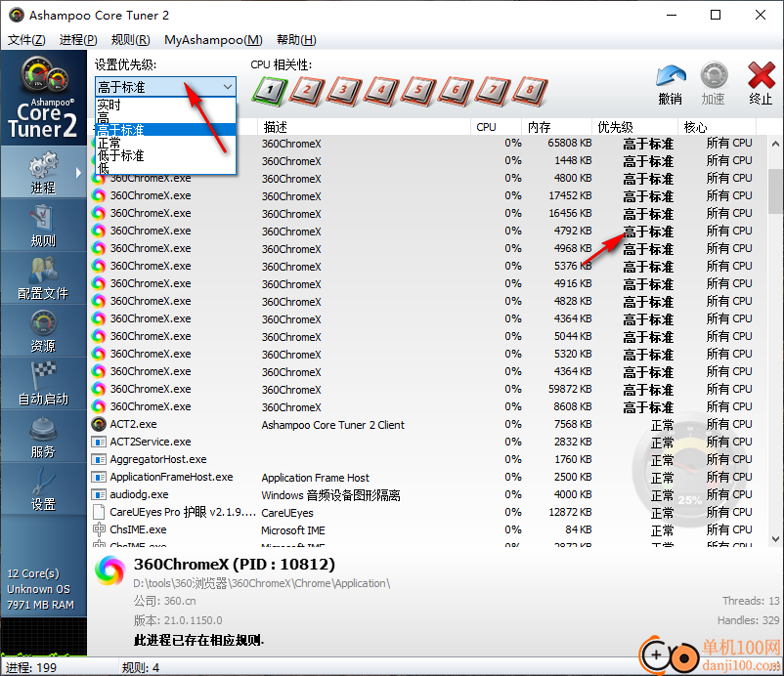784x676 pixels.
Task: Click the ChsIME.exe process icon
Action: (x=99, y=529)
